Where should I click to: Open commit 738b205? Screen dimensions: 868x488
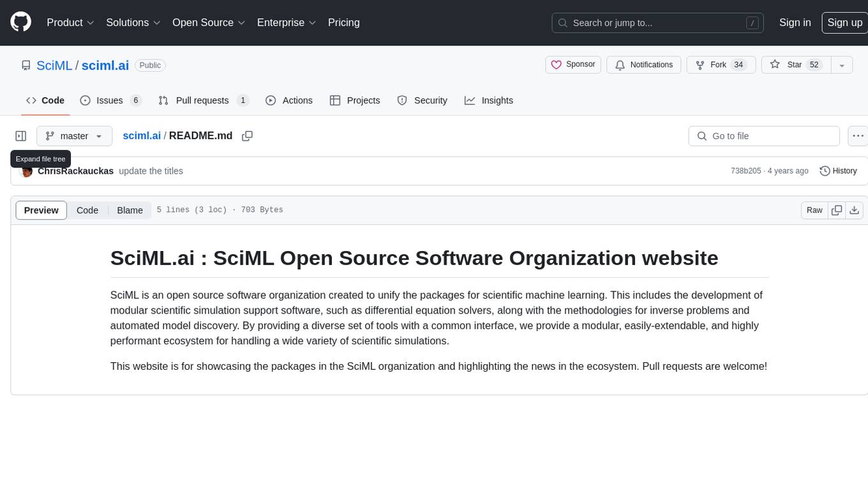point(746,171)
